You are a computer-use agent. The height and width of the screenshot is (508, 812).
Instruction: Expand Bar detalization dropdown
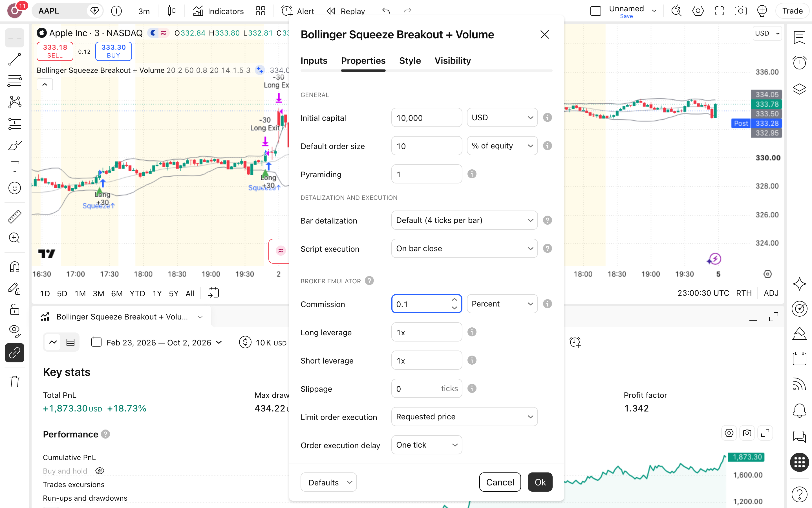(464, 220)
